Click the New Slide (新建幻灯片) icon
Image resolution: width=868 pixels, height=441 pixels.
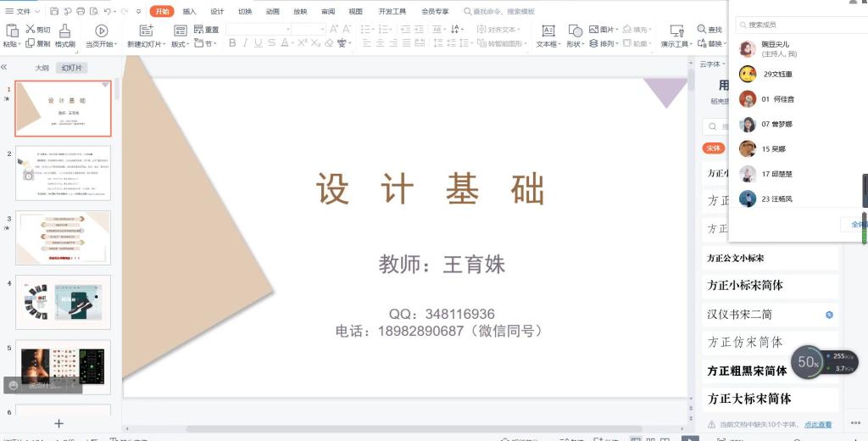[146, 31]
